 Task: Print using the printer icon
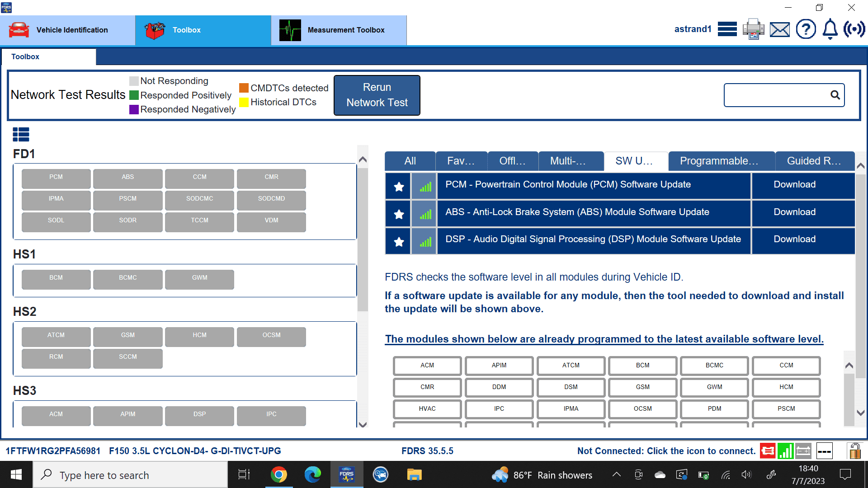(x=753, y=29)
